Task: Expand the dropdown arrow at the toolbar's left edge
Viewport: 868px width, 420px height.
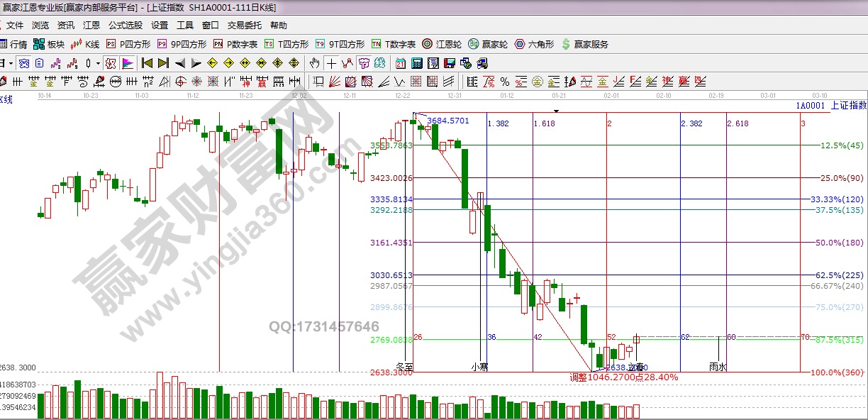Action: point(11,63)
